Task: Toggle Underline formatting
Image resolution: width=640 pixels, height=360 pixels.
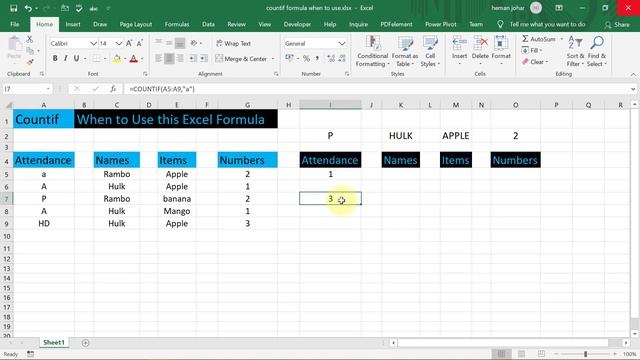Action: click(76, 58)
